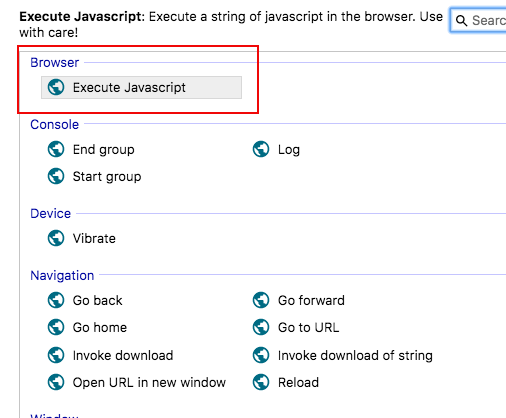This screenshot has height=418, width=506.
Task: Click the Navigation category heading
Action: (62, 275)
